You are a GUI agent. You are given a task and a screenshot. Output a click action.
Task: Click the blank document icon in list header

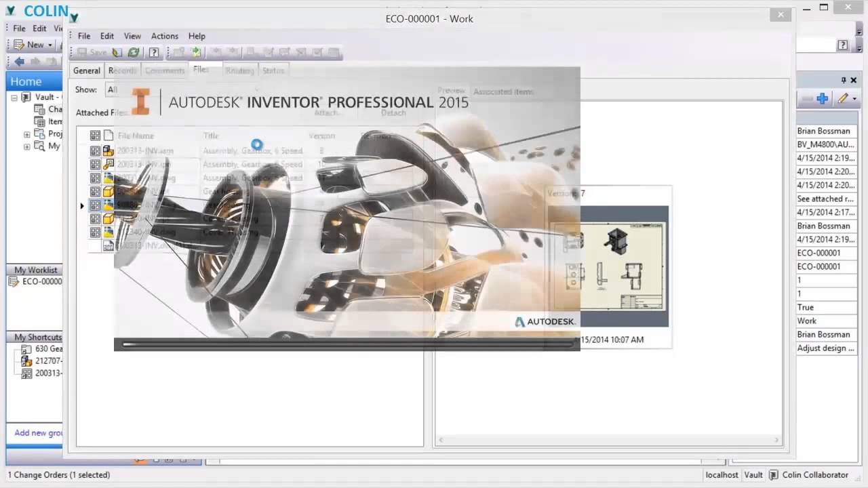(x=108, y=136)
